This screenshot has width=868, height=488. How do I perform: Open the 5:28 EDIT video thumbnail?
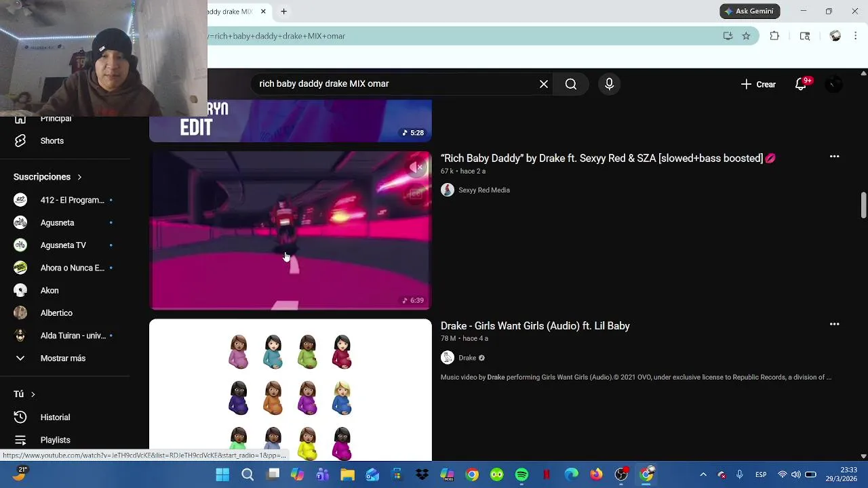(290, 121)
